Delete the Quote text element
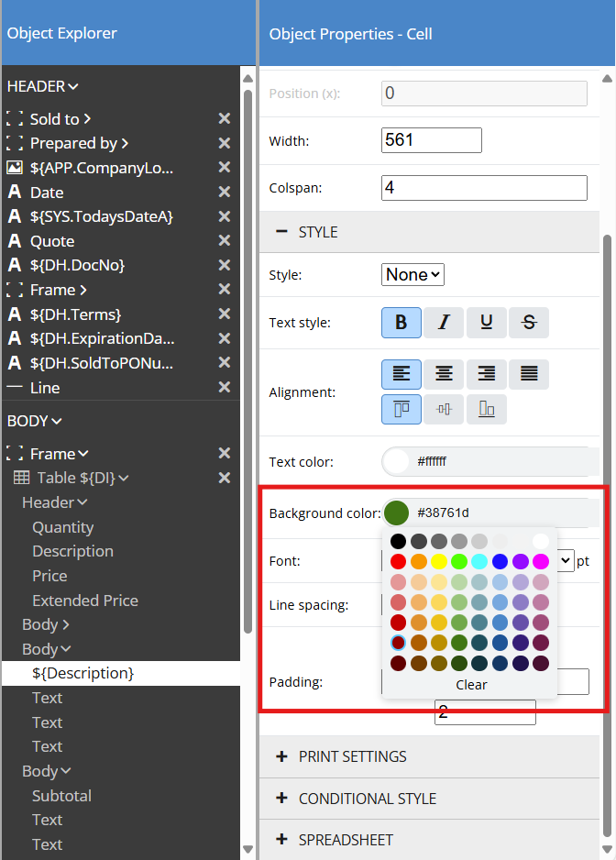 point(224,241)
